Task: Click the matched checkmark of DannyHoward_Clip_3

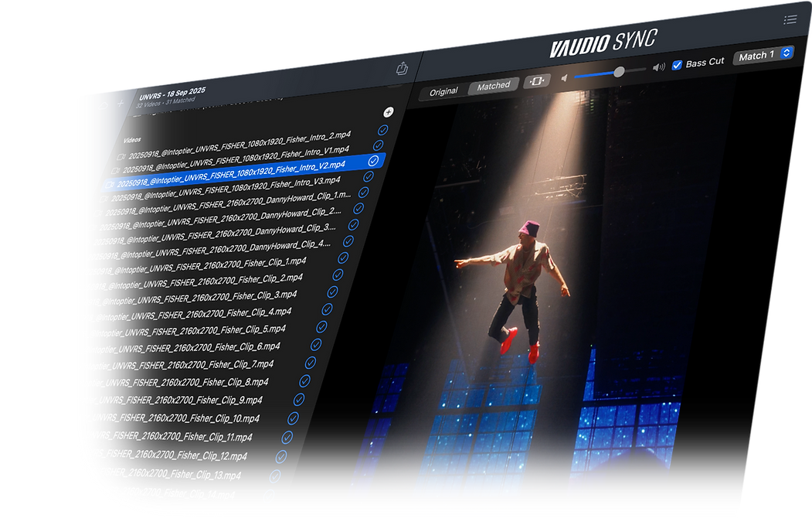Action: point(353,225)
